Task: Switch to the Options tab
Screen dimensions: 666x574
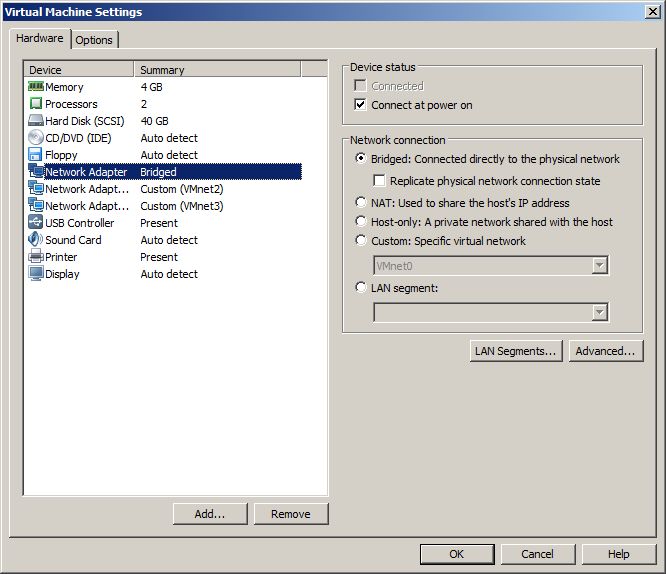Action: 94,40
